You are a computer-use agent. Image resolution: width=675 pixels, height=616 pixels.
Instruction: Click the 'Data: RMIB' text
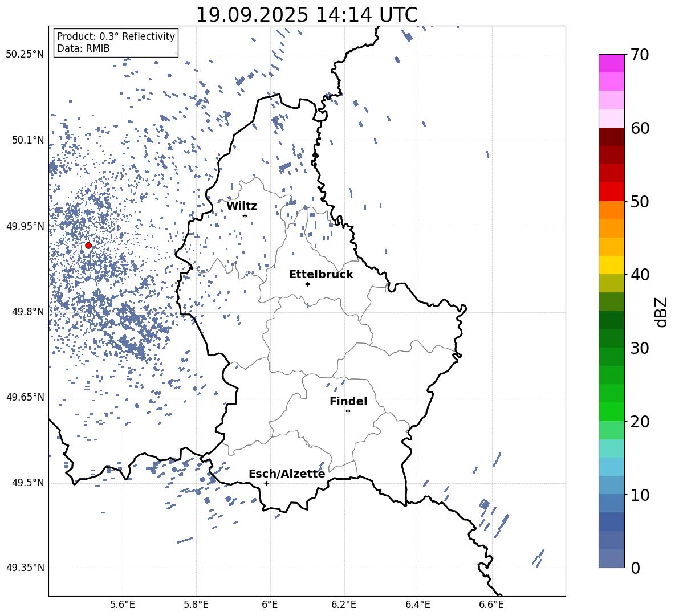[83, 48]
